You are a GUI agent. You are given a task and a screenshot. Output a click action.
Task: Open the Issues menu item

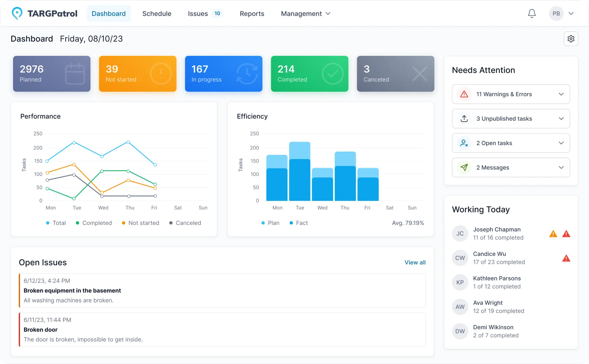tap(198, 13)
